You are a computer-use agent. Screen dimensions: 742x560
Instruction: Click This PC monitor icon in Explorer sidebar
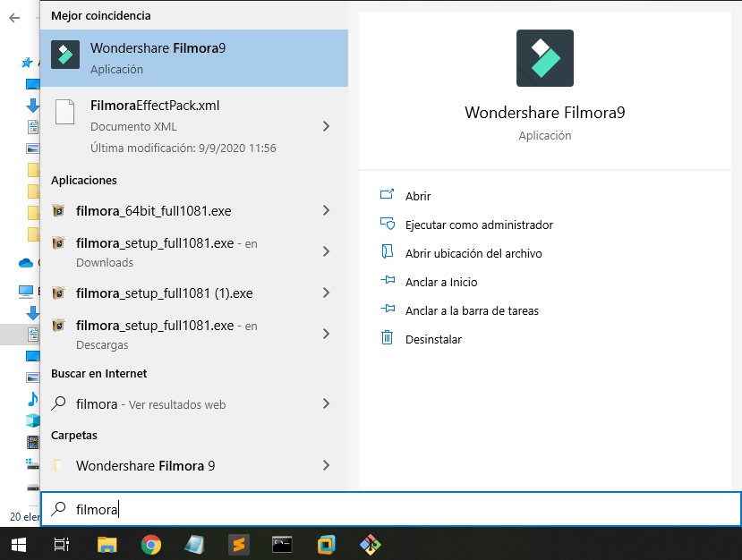[26, 292]
